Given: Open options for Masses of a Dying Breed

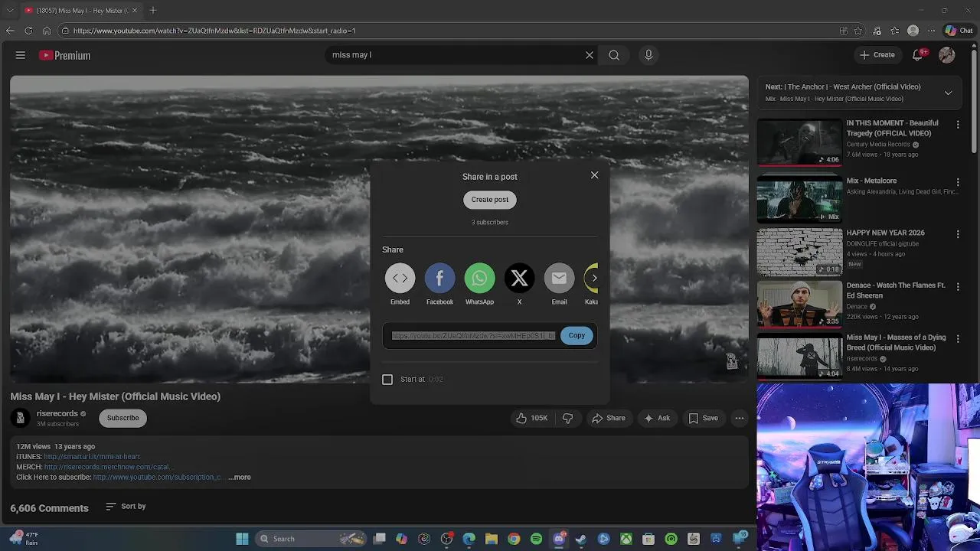Looking at the screenshot, I should (958, 338).
